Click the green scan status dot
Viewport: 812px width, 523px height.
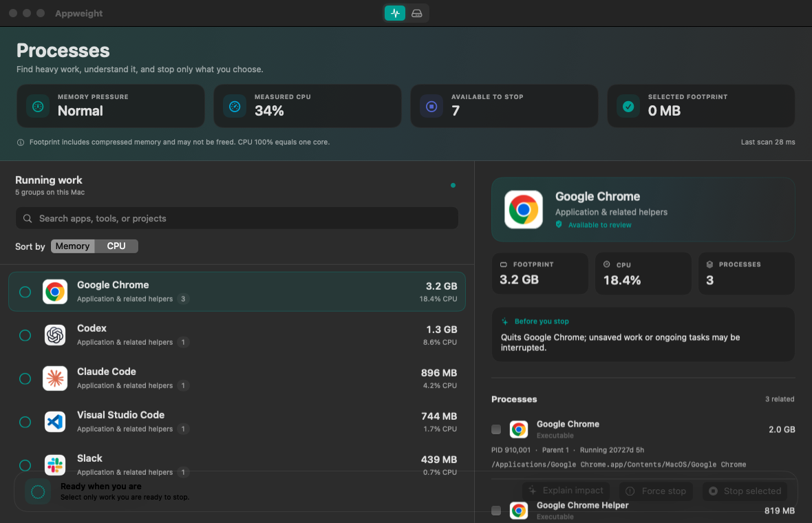point(453,185)
